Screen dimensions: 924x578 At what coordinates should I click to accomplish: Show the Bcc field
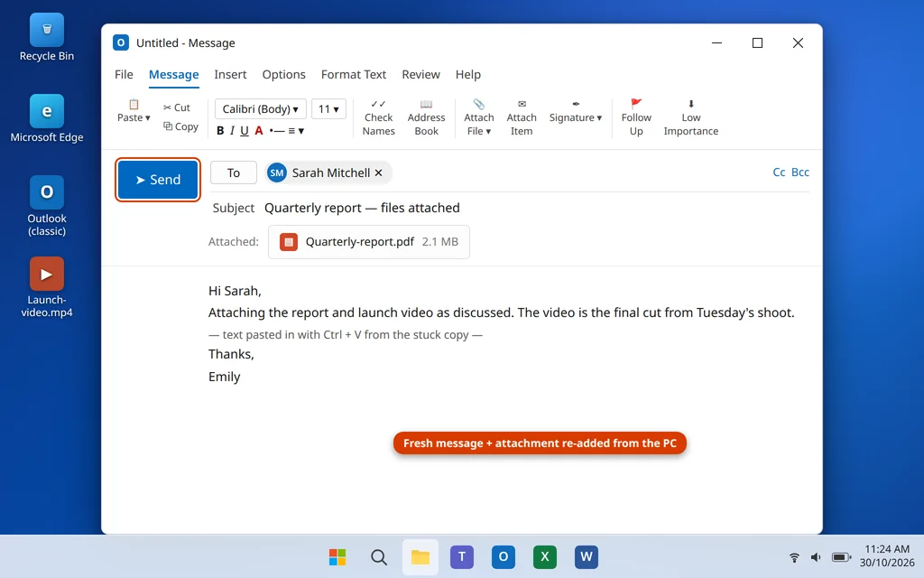pos(800,172)
